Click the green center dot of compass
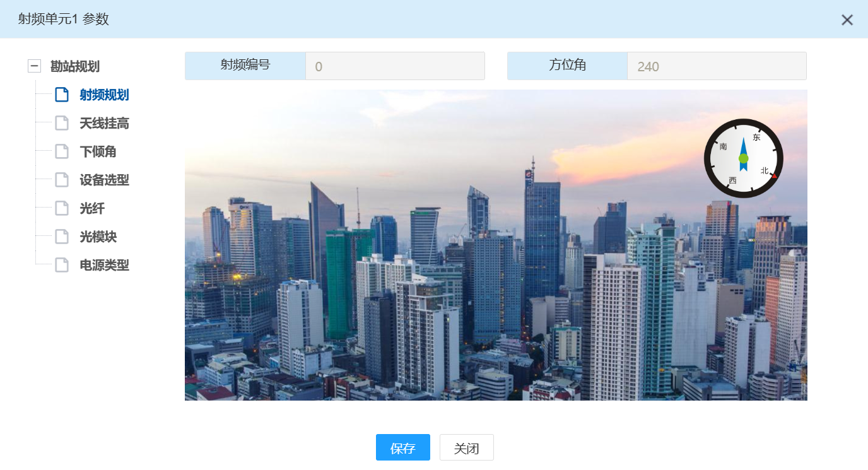 click(743, 158)
